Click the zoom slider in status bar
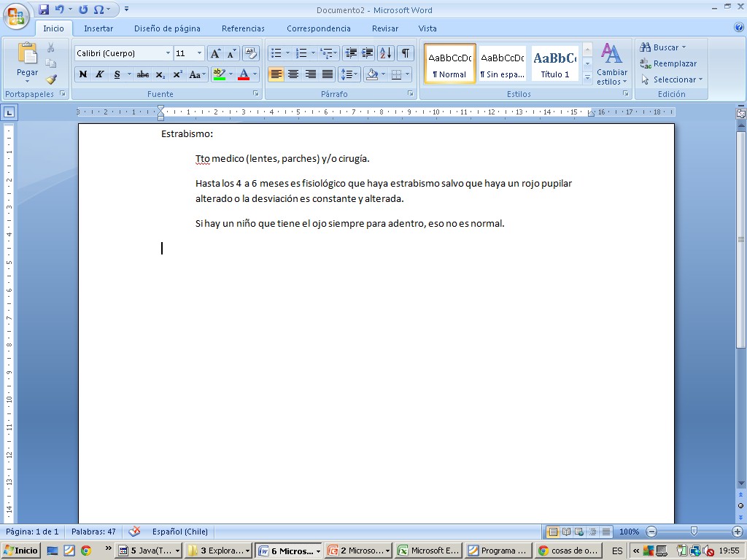The height and width of the screenshot is (560, 747). tap(694, 532)
